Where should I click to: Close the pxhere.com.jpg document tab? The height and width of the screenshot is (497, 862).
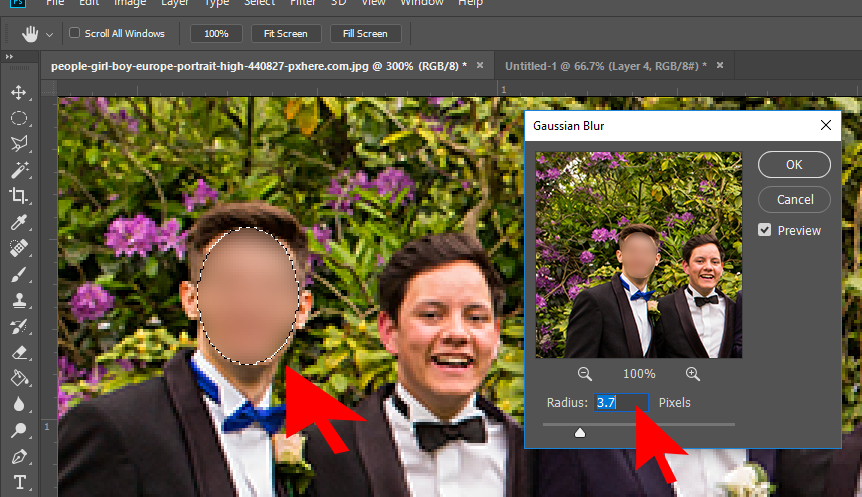(x=480, y=65)
